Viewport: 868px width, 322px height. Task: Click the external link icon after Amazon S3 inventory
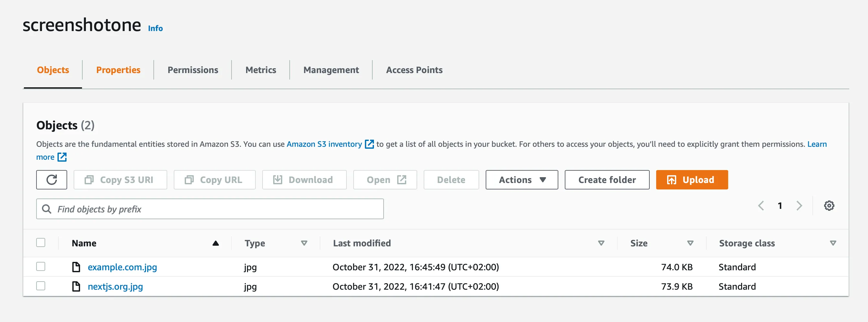pos(369,144)
